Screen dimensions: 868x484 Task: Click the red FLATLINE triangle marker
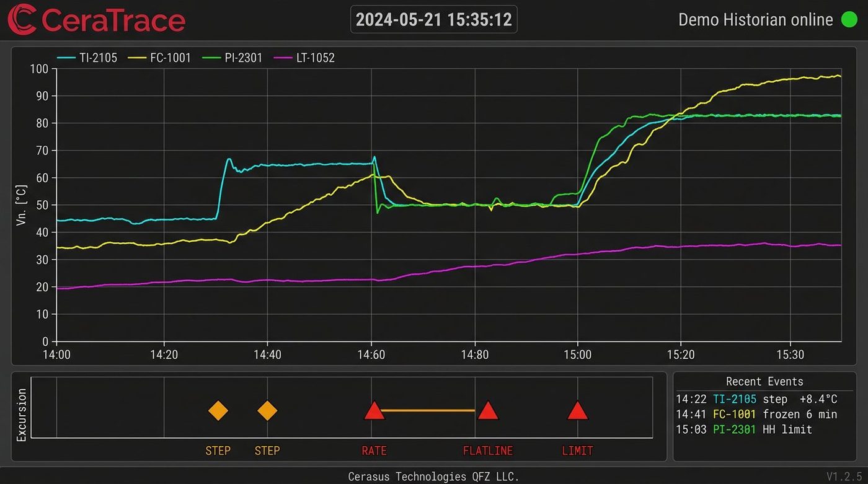[488, 411]
